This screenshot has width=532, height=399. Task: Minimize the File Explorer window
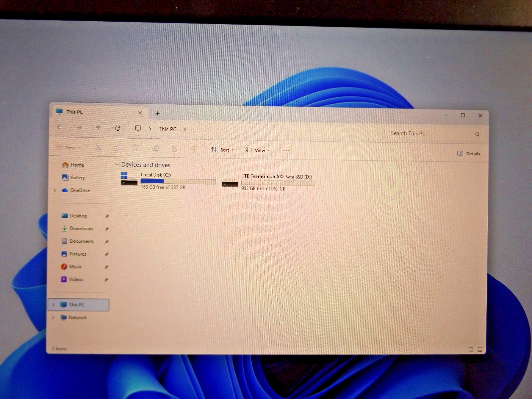(x=446, y=115)
